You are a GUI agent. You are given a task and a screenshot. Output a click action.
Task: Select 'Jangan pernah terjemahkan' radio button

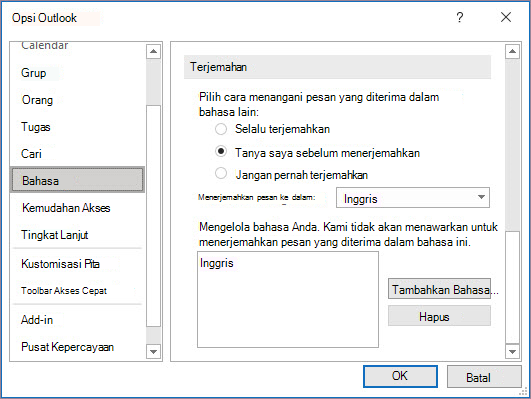pyautogui.click(x=221, y=173)
